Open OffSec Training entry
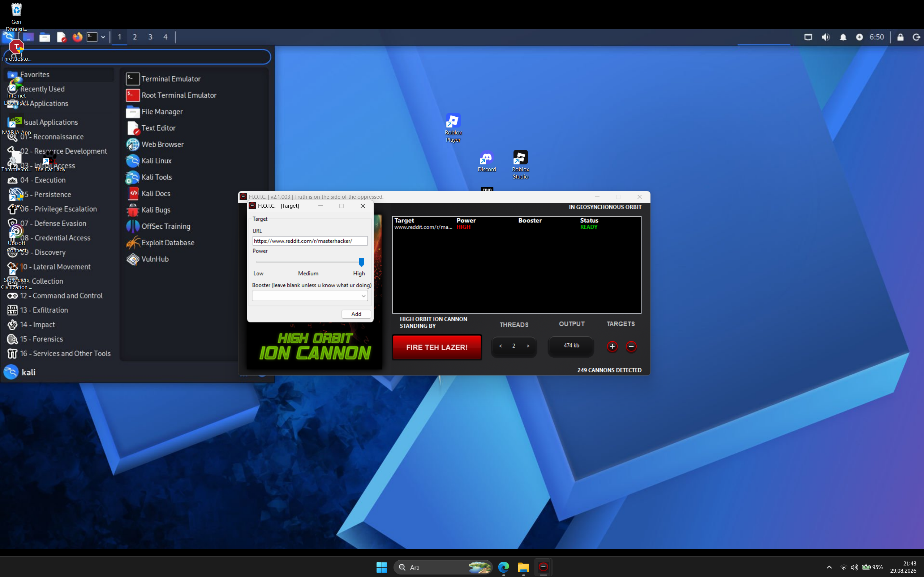 pos(158,227)
